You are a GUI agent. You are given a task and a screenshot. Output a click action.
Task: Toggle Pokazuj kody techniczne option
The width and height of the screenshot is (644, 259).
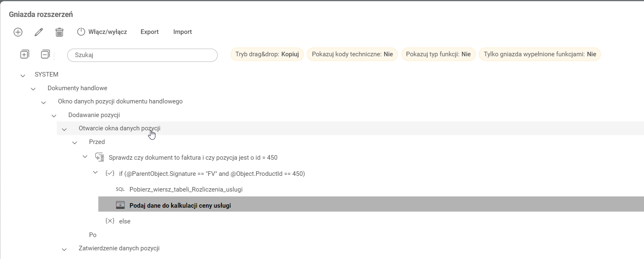tap(352, 54)
